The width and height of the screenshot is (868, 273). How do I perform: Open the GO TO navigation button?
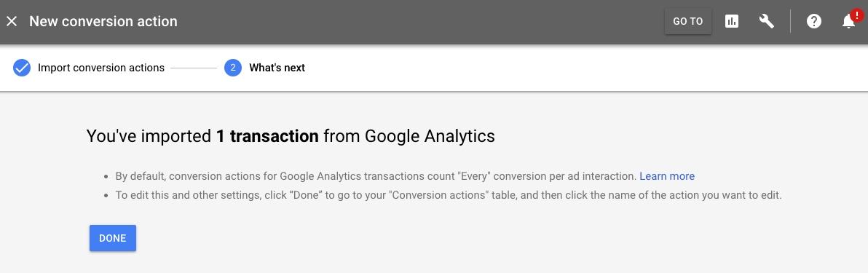[688, 22]
